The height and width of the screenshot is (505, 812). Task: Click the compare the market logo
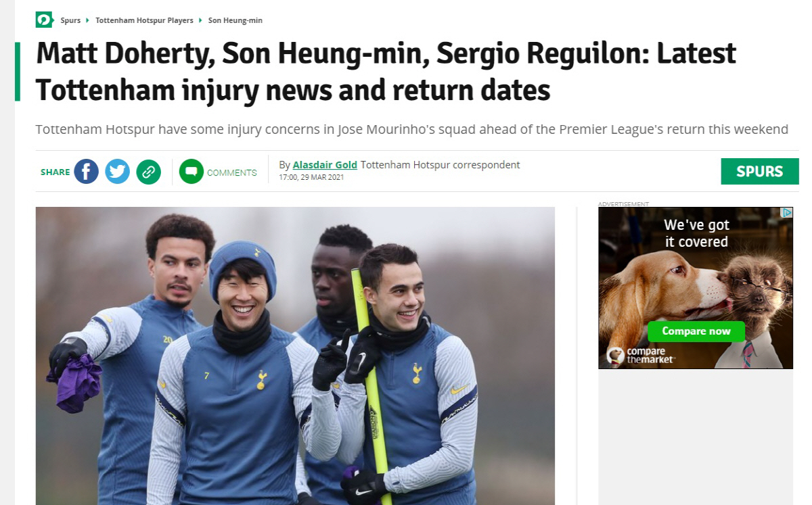click(x=640, y=356)
